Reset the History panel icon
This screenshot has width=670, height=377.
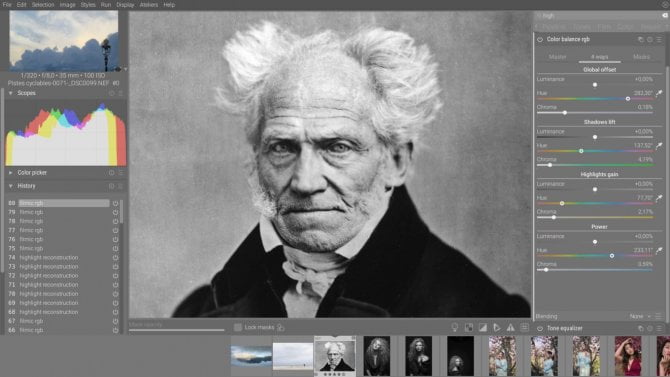(x=112, y=186)
